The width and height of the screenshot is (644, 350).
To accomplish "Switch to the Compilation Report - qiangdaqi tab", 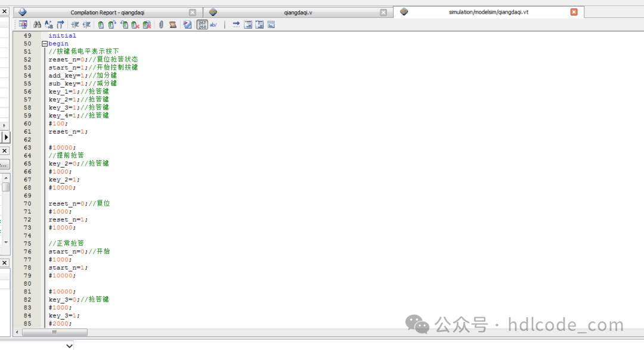I will click(107, 13).
